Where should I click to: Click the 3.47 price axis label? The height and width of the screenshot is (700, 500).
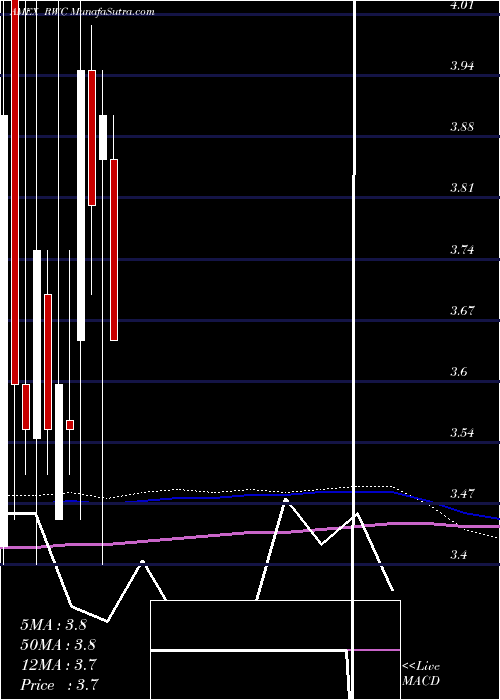462,494
